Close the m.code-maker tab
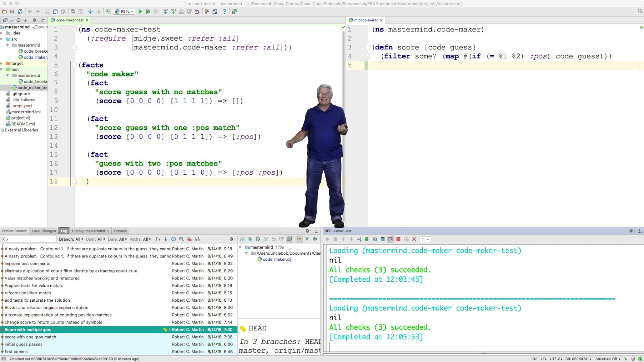Viewport: 644px width, 362px height. pos(381,20)
